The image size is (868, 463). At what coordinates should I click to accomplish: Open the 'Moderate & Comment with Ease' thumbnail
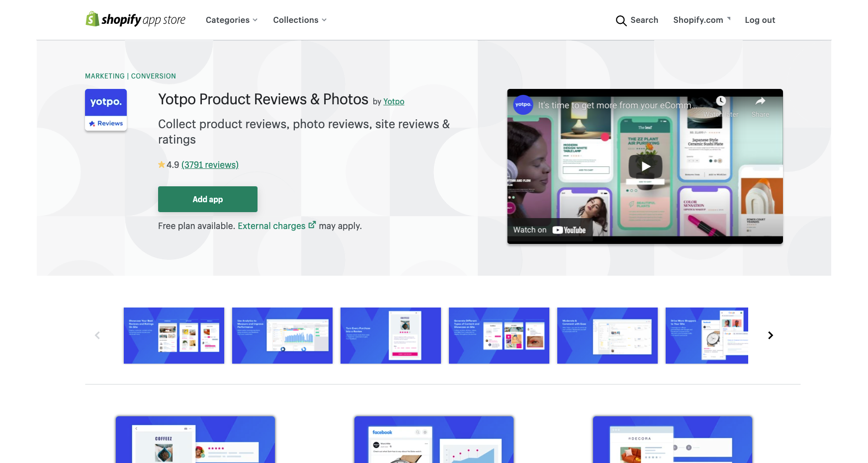[x=608, y=335]
